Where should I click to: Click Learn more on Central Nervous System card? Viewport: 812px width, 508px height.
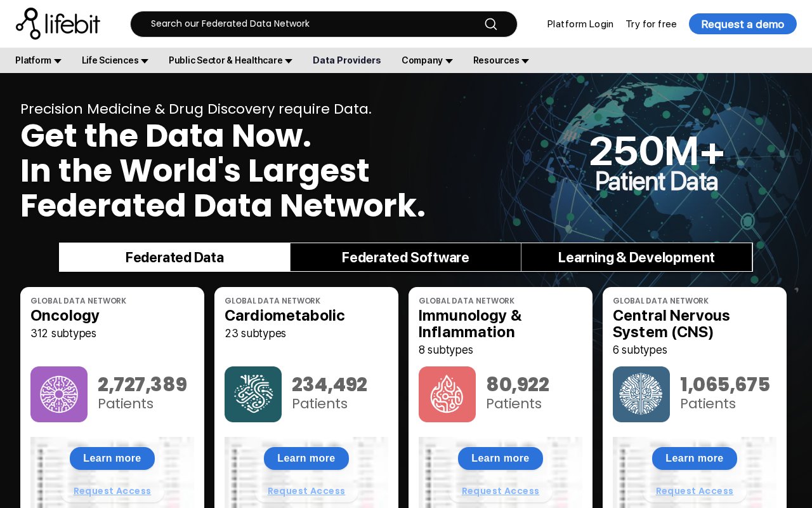pos(695,458)
